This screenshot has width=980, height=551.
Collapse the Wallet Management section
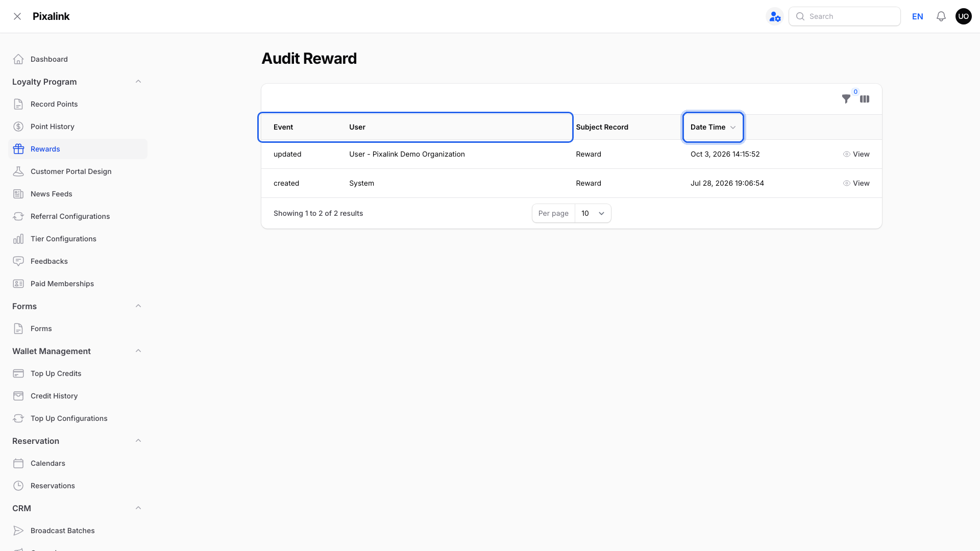pyautogui.click(x=138, y=351)
